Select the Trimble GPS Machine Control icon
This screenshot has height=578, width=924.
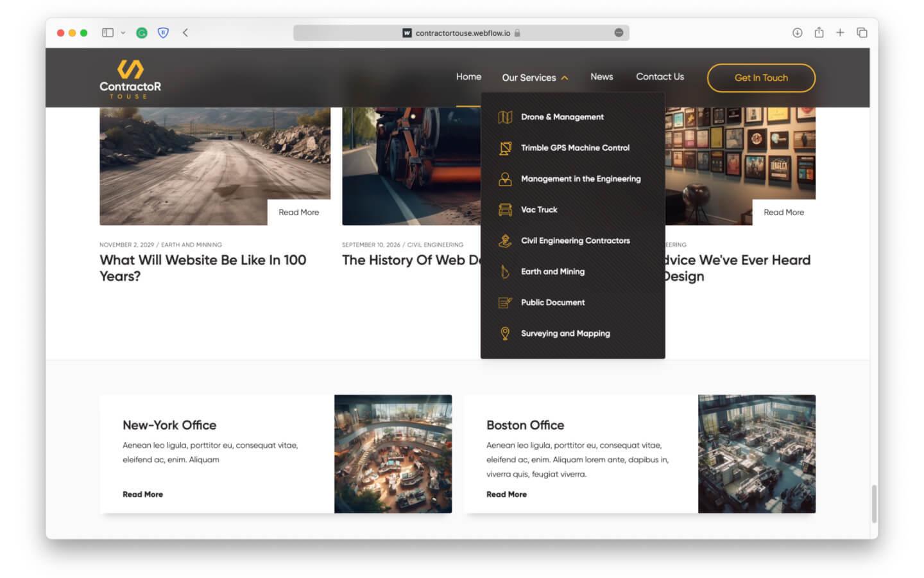click(505, 148)
